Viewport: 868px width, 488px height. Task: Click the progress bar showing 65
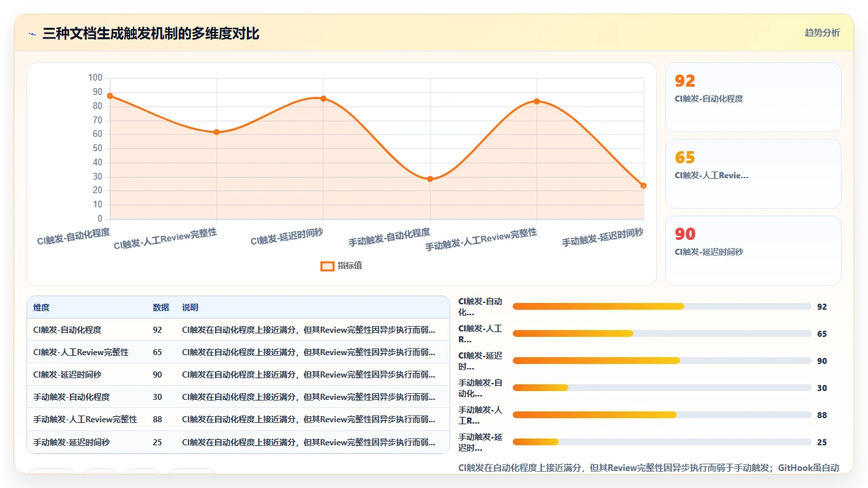[x=662, y=333]
